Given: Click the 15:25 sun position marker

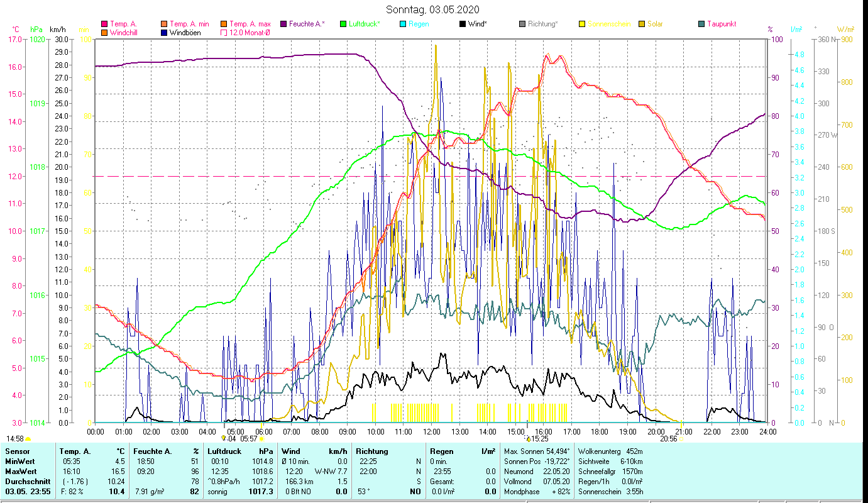Looking at the screenshot, I should [x=529, y=439].
